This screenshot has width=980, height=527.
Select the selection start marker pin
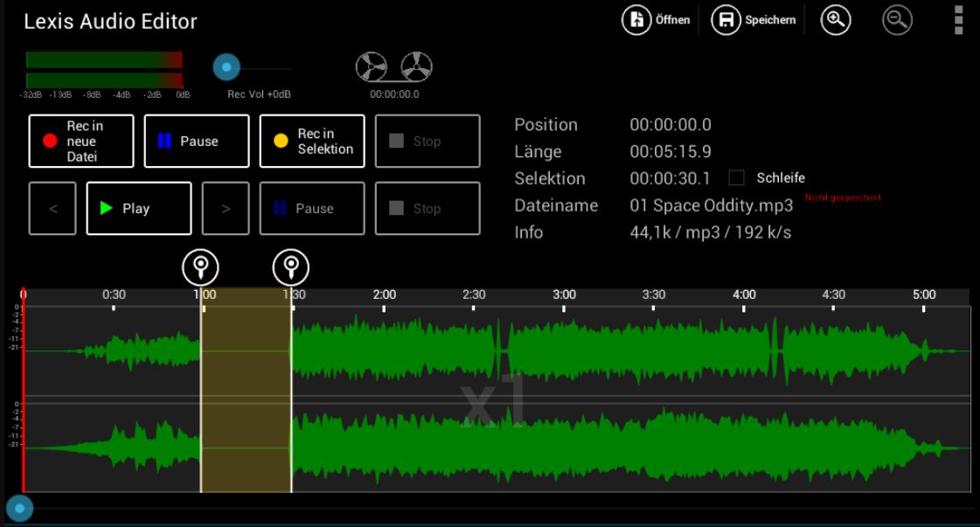[x=200, y=267]
